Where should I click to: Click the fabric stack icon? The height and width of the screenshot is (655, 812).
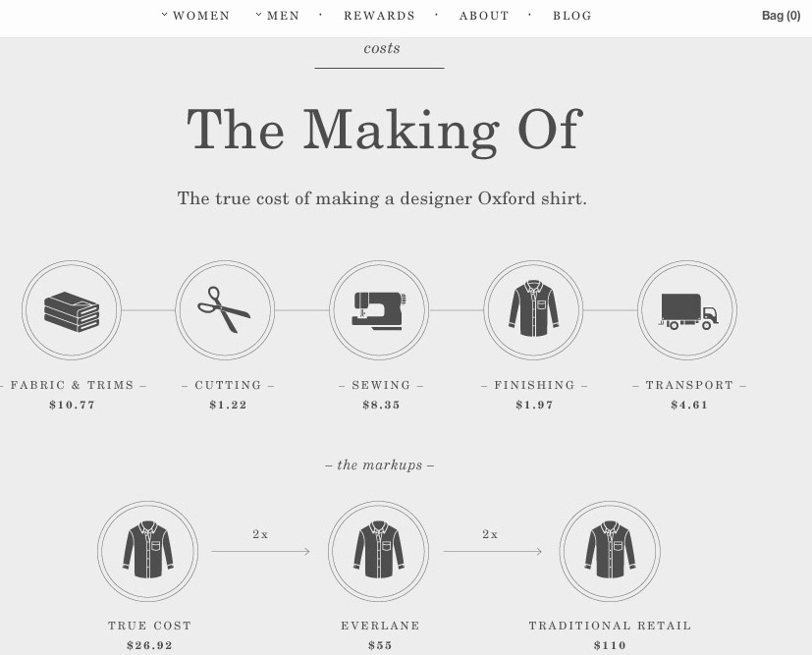pyautogui.click(x=72, y=310)
